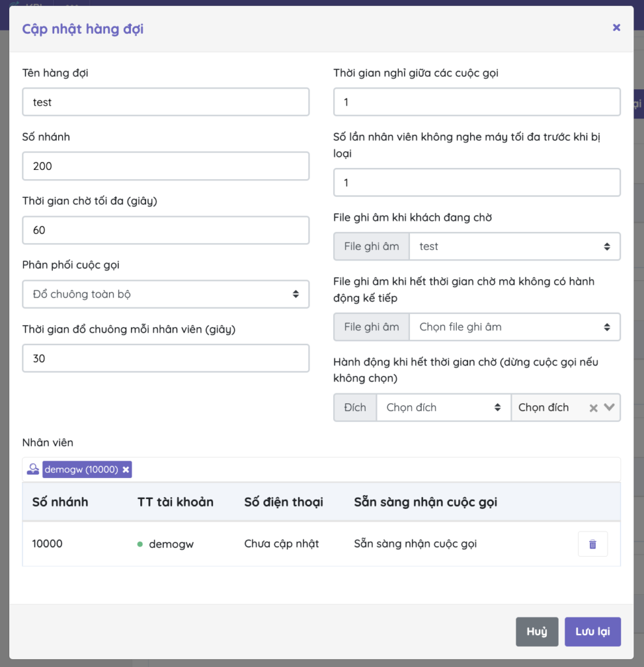This screenshot has width=644, height=667.
Task: Click the green status dot beside demogw
Action: pyautogui.click(x=140, y=544)
